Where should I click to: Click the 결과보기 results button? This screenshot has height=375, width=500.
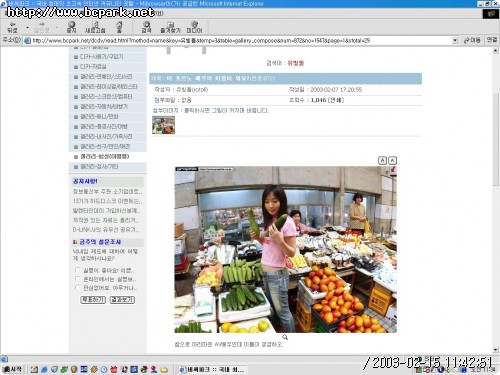pyautogui.click(x=122, y=300)
